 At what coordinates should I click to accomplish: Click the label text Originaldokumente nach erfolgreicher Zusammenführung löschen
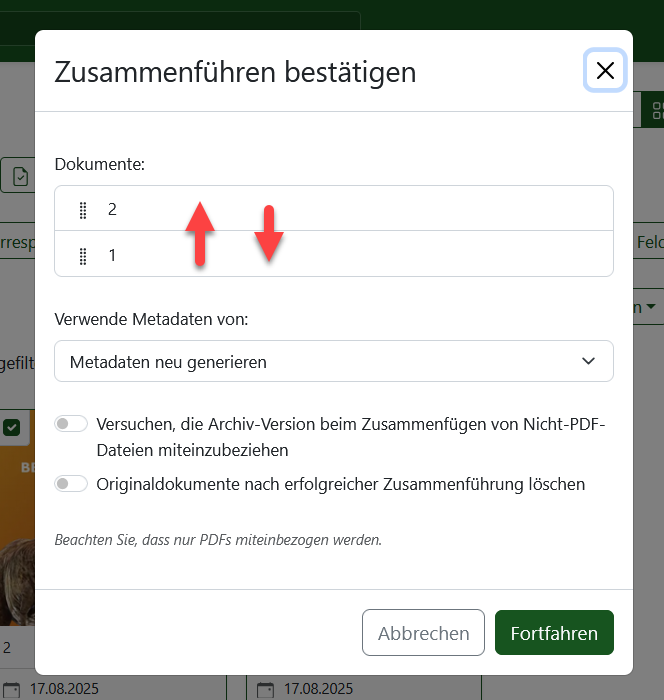(x=340, y=484)
